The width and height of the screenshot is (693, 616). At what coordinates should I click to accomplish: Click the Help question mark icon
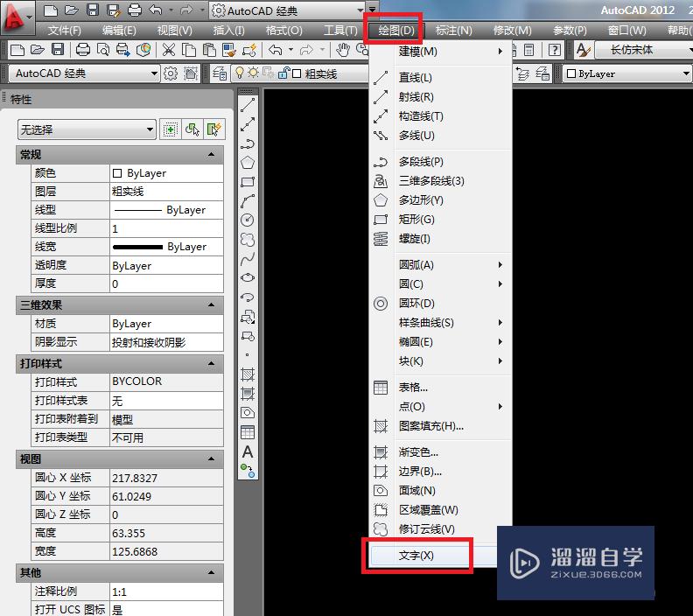click(554, 50)
